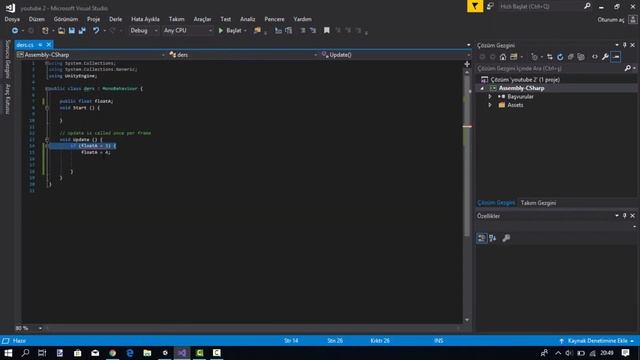
Task: Switch to the Çözüm Gezgini bottom tab
Action: [x=496, y=203]
